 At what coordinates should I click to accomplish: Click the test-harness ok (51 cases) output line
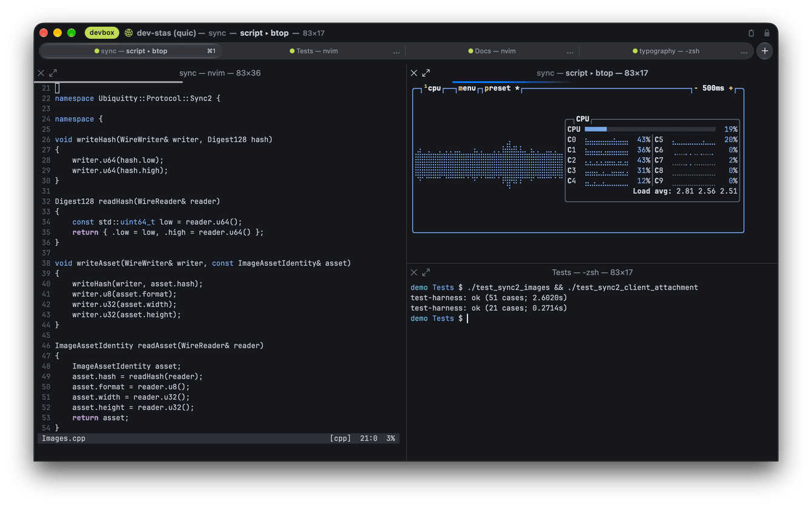(489, 298)
